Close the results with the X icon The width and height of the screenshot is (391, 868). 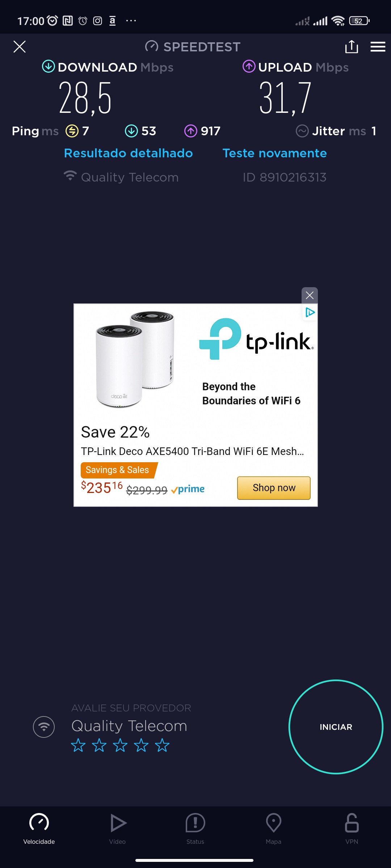coord(20,47)
